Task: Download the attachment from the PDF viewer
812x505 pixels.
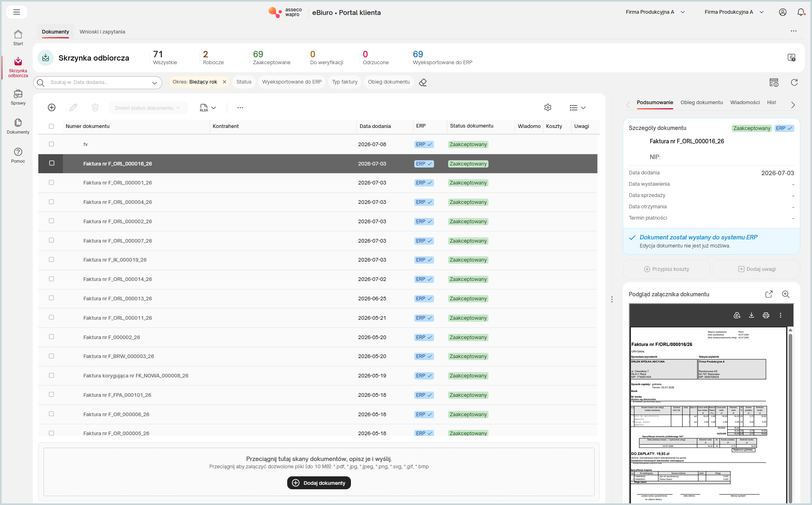Action: pos(751,315)
